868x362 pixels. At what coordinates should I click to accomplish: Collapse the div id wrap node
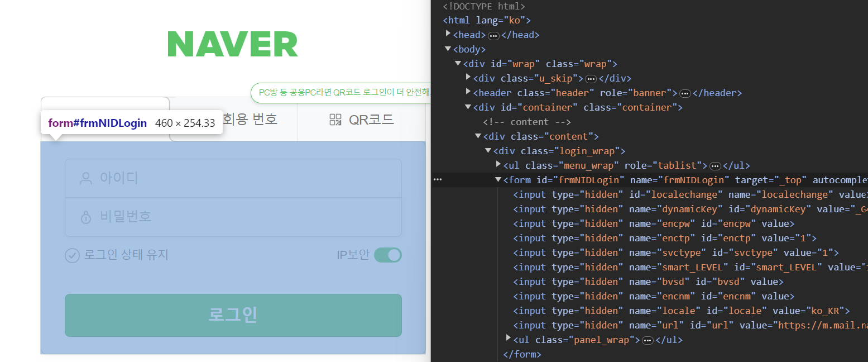pyautogui.click(x=458, y=64)
